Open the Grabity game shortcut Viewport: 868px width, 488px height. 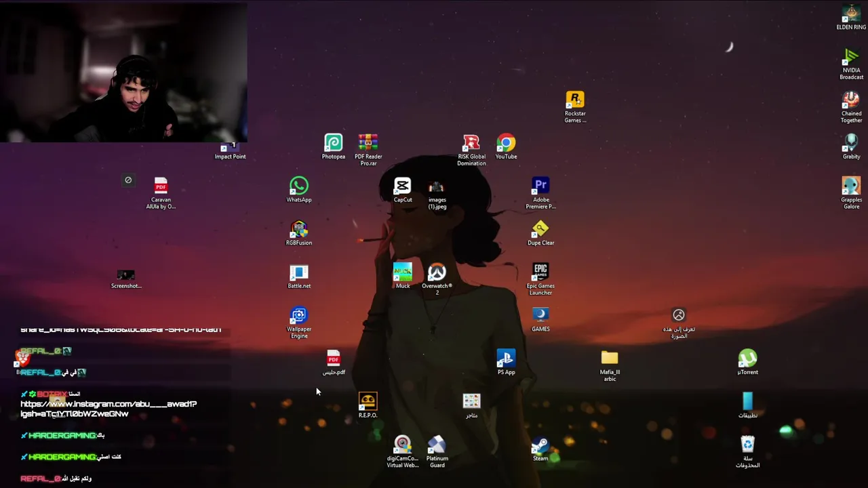851,147
